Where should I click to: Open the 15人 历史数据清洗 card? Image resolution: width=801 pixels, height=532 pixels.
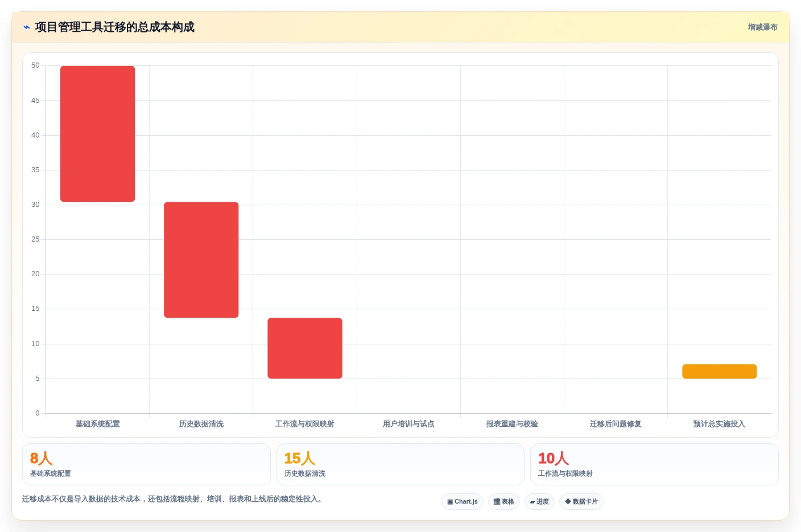[x=400, y=464]
